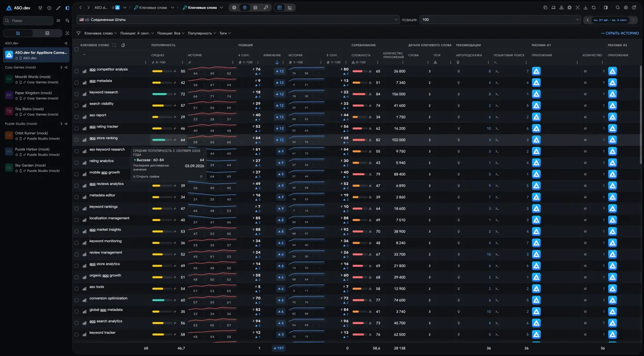Viewport: 644px width, 356px height.
Task: Expand the 'Популярность' filter dropdown
Action: (x=202, y=33)
